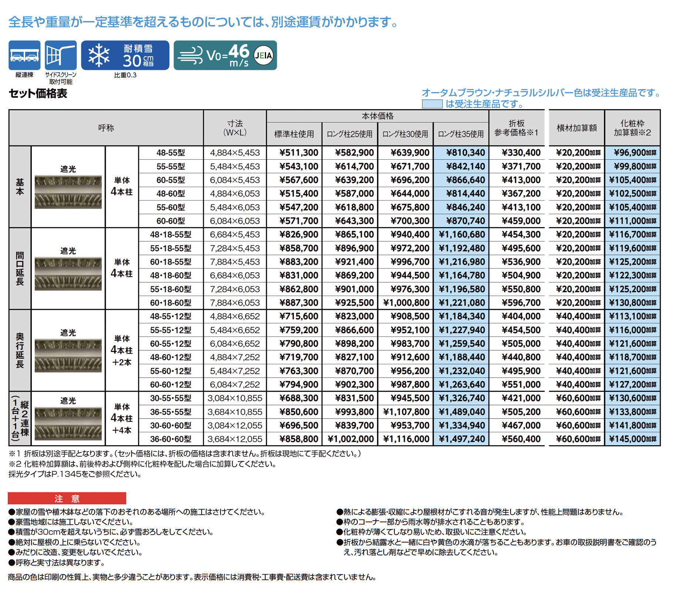Select the 48-55型 model row label
The width and height of the screenshot is (700, 602).
pos(171,153)
